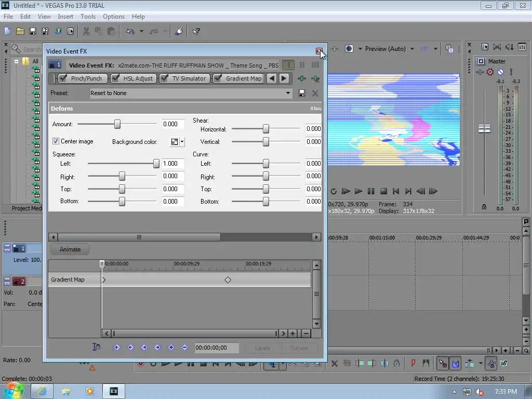Adjust the Deform Amount slider handle
Viewport: 532px width, 399px height.
click(x=117, y=124)
